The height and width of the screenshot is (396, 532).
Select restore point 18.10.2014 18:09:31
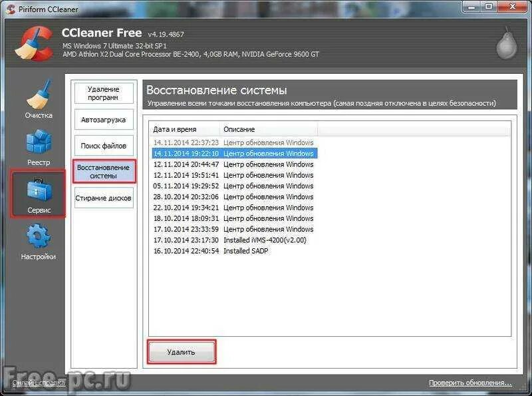tap(235, 218)
